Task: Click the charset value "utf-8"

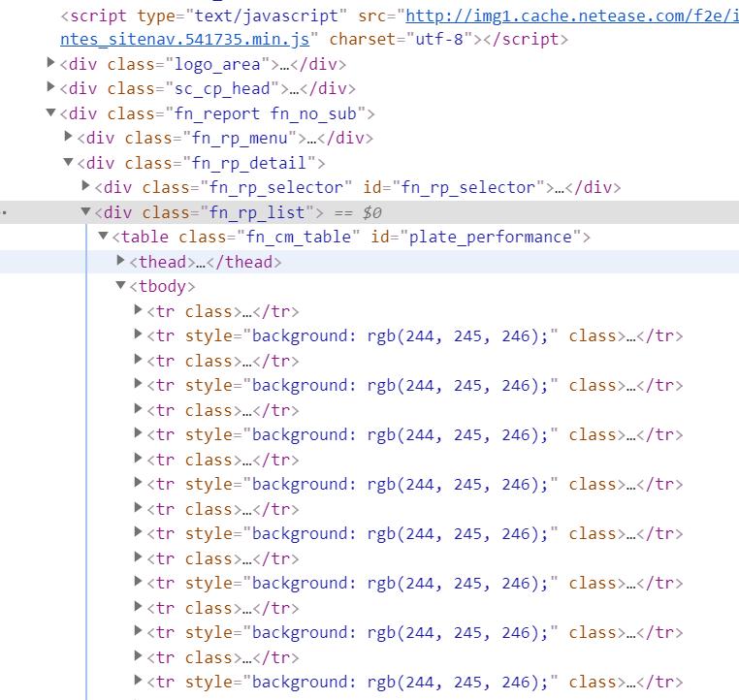Action: pyautogui.click(x=439, y=39)
